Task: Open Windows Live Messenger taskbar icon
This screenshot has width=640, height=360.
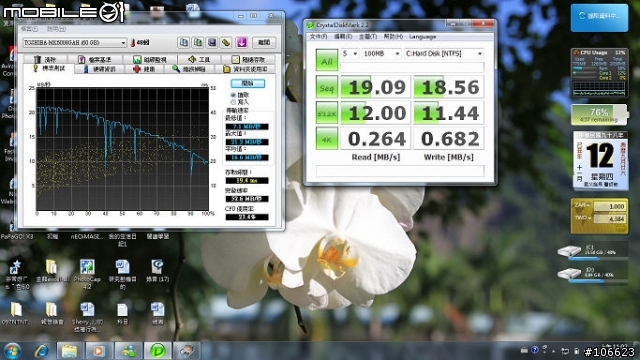Action: coord(128,351)
